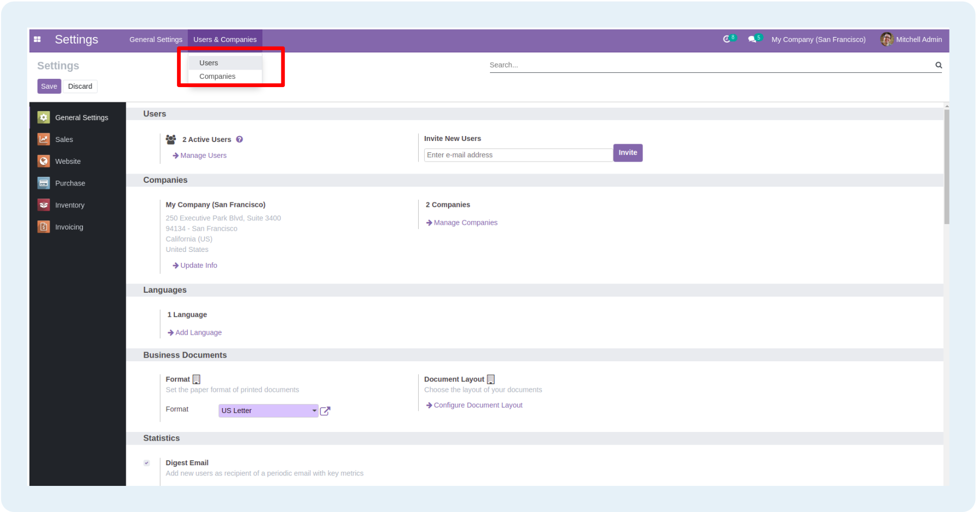Open the Inventory settings tab

point(77,205)
